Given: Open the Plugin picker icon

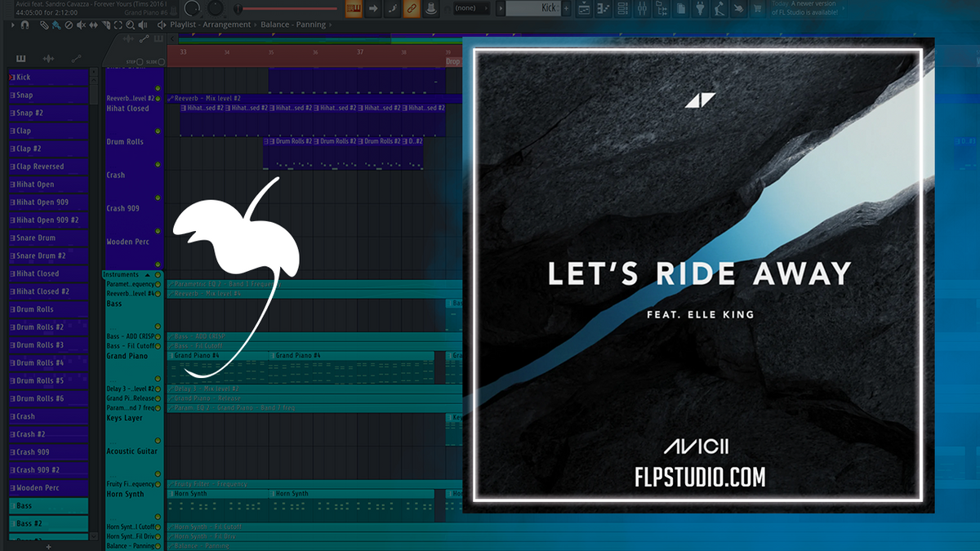Looking at the screenshot, I should click(x=700, y=8).
